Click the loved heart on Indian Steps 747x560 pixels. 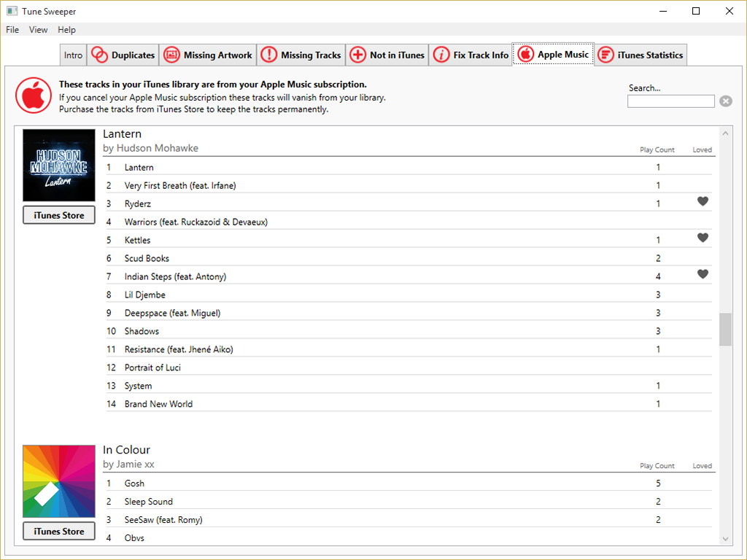(703, 274)
